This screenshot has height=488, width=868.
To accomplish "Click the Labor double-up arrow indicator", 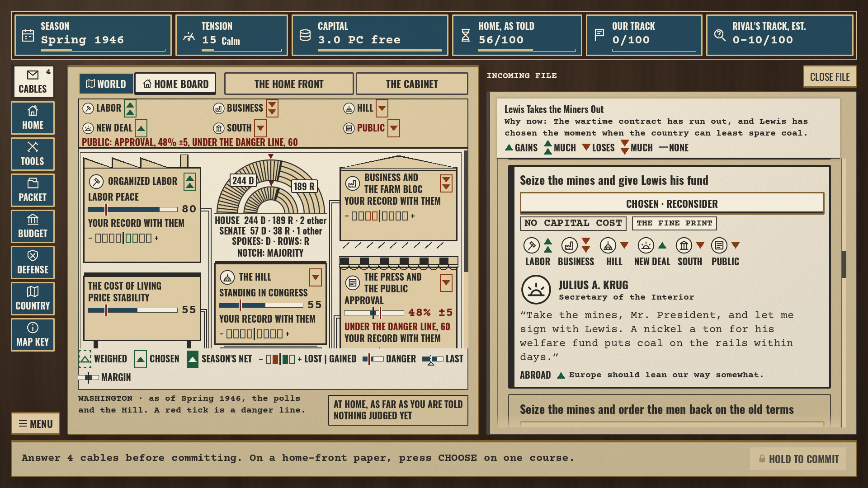I will point(130,108).
